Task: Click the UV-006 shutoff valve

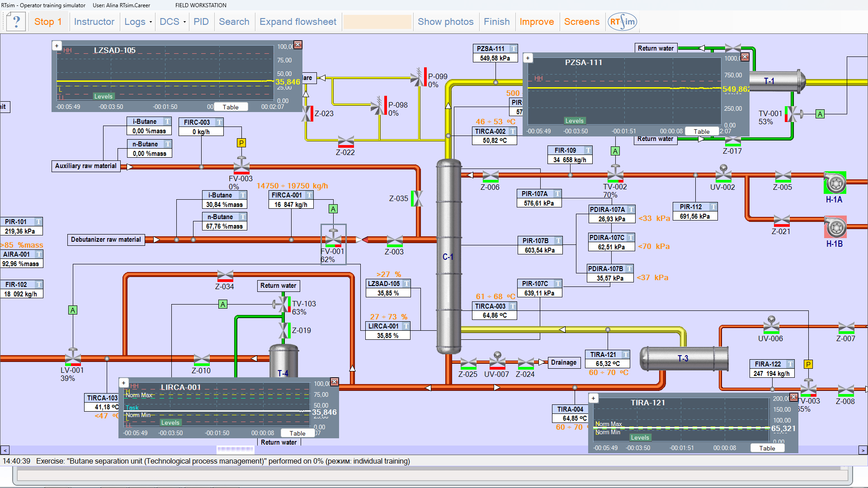Action: [771, 325]
